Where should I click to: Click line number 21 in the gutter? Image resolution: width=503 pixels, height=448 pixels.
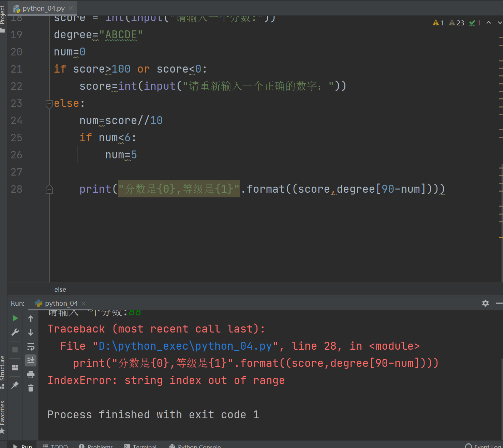[16, 69]
